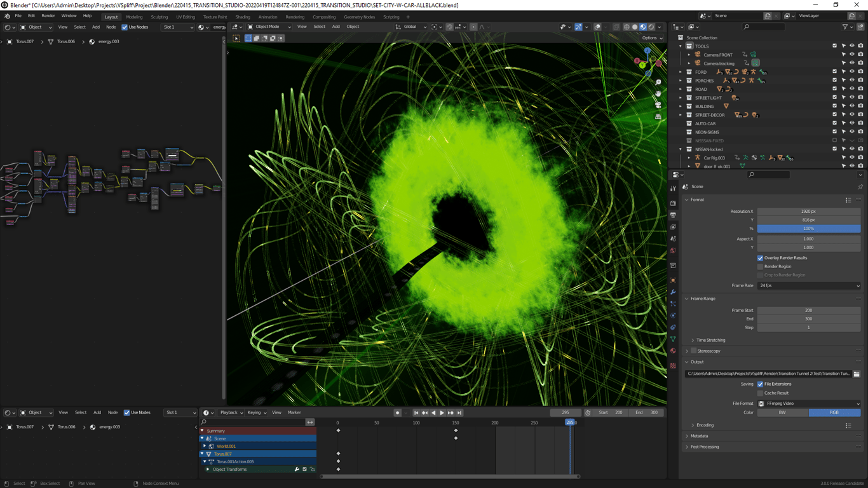
Task: Select BW color mode button
Action: tap(782, 412)
